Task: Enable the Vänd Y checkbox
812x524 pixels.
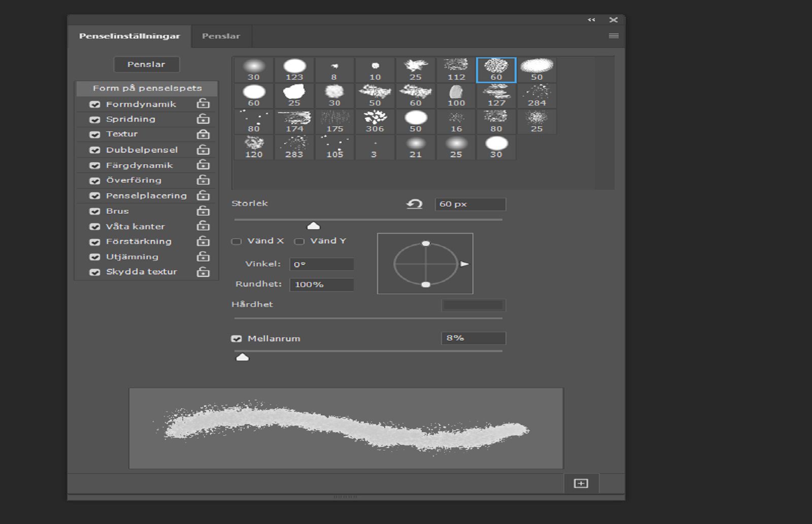Action: pyautogui.click(x=298, y=241)
